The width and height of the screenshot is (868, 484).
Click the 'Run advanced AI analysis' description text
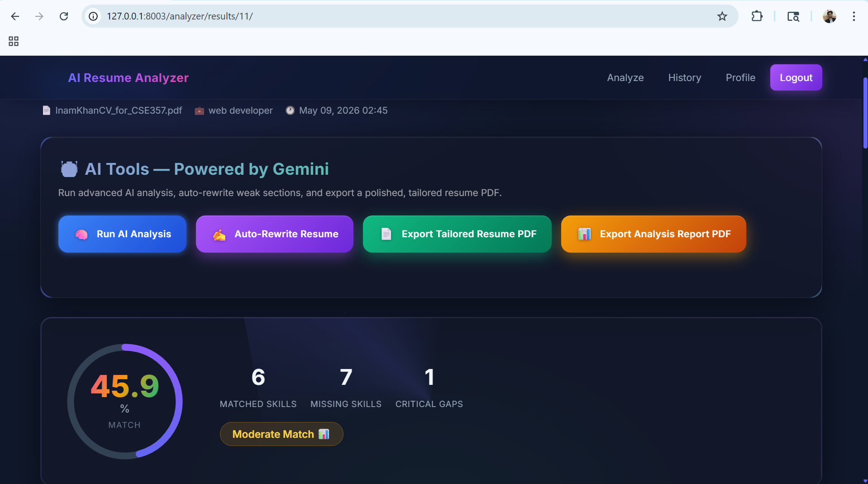280,193
